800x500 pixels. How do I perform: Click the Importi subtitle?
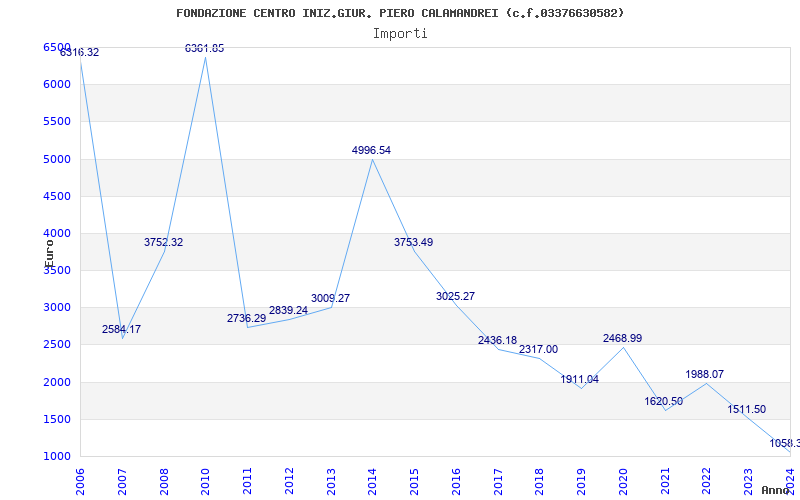[400, 34]
